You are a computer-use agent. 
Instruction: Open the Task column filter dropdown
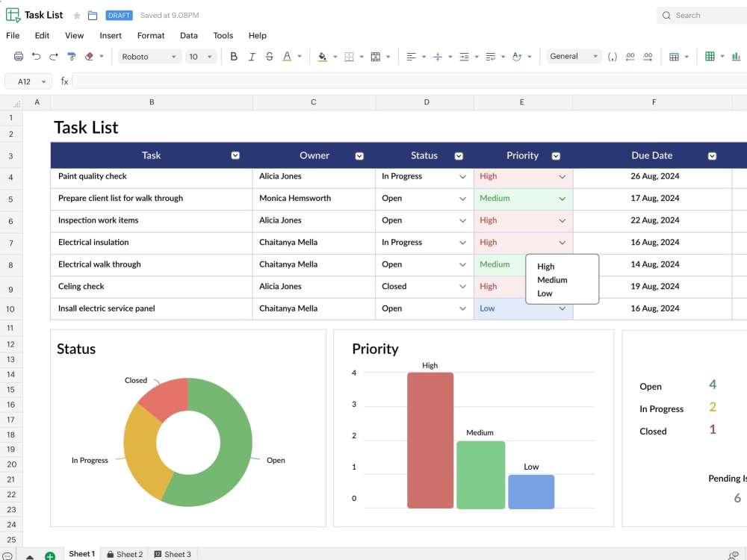235,156
